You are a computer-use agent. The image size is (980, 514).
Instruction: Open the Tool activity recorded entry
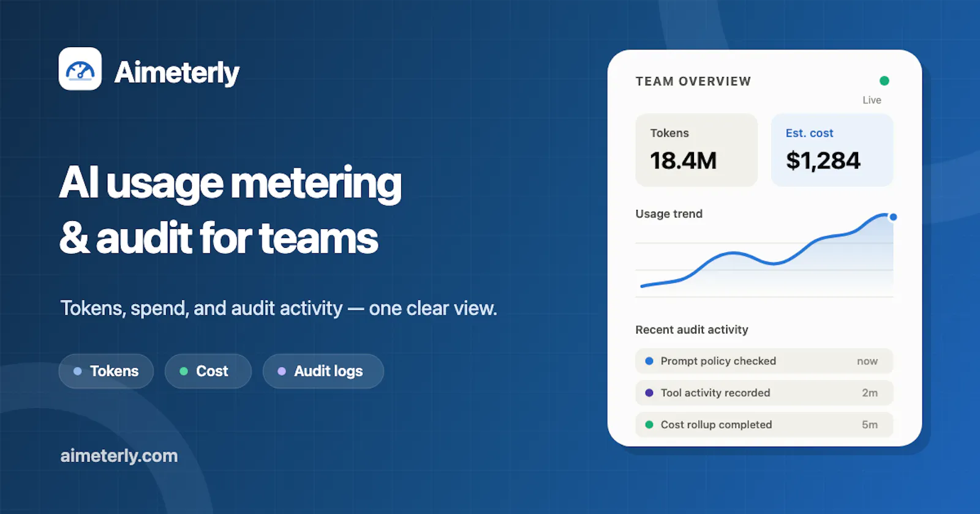pos(764,393)
